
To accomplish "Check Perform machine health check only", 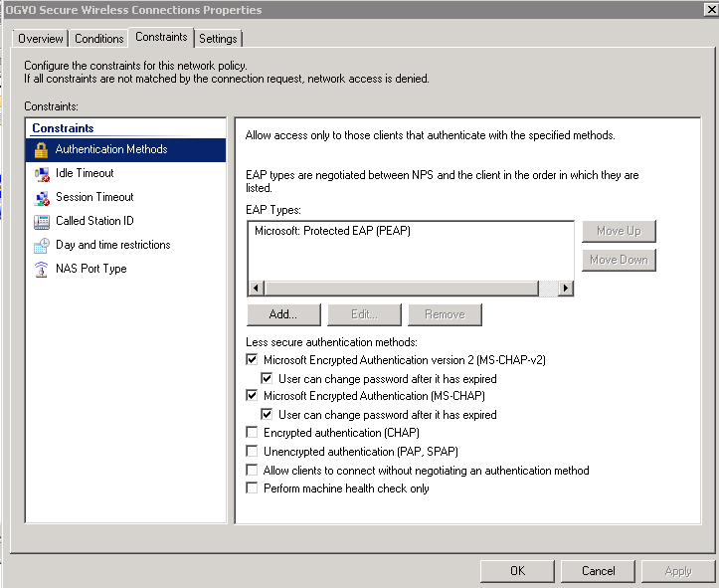I will tap(252, 488).
